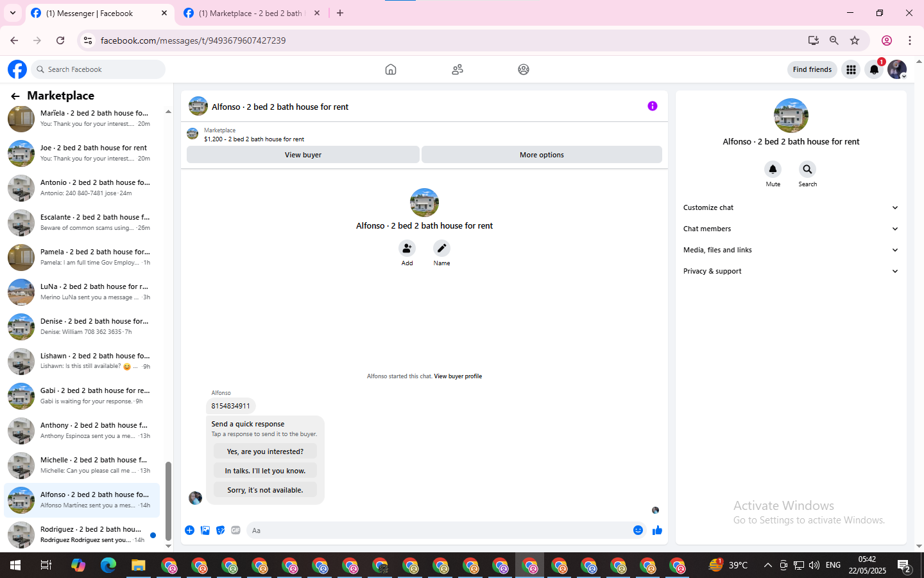Click the conversation list scrollbar thumb
924x578 pixels.
coord(168,501)
